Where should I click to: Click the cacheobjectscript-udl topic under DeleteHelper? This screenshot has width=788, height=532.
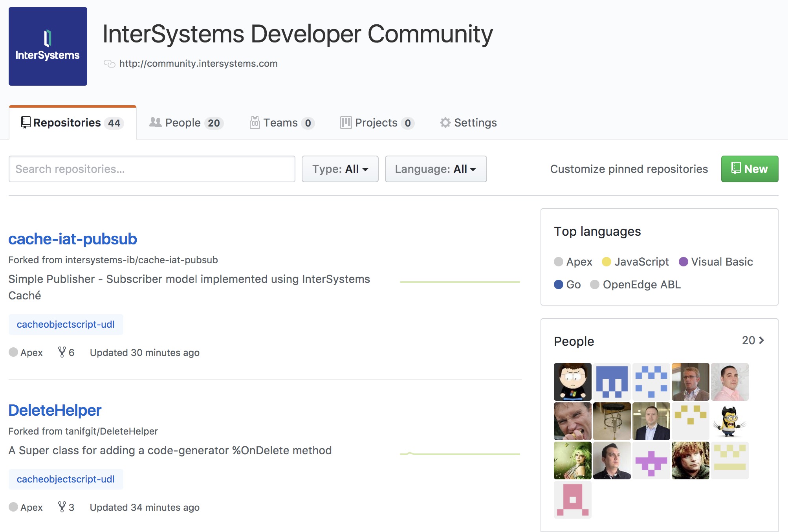point(66,479)
